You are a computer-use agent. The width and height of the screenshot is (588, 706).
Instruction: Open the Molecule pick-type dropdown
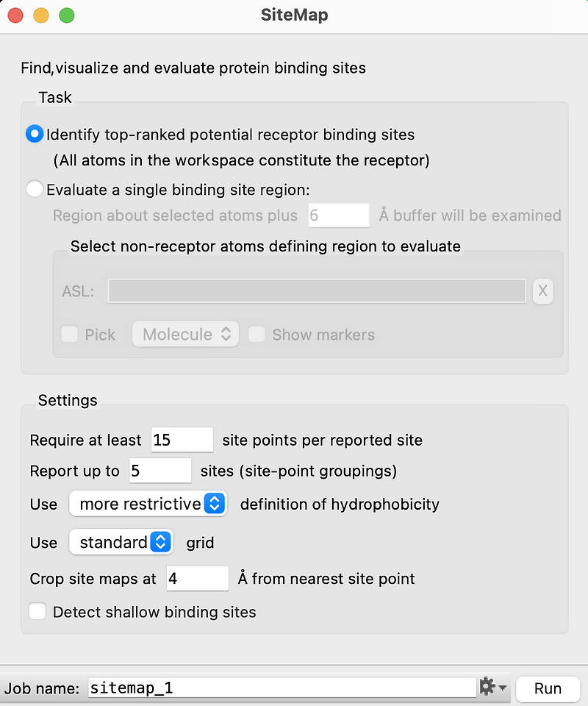184,334
